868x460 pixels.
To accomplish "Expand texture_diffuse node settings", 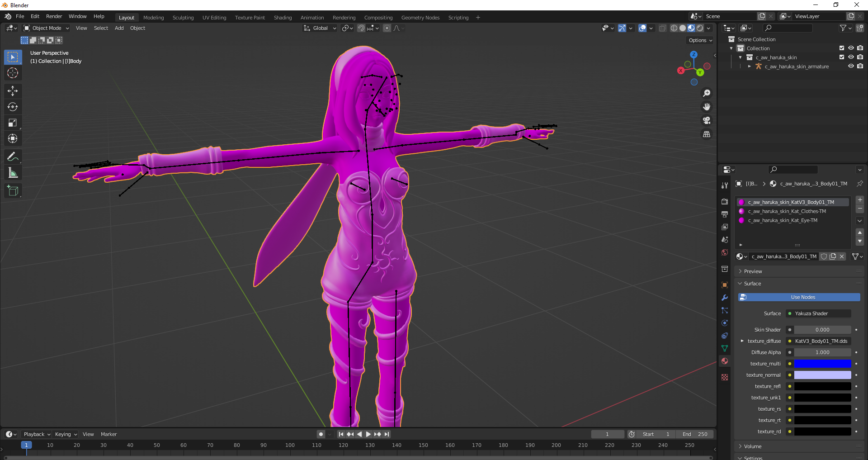I will coord(742,341).
